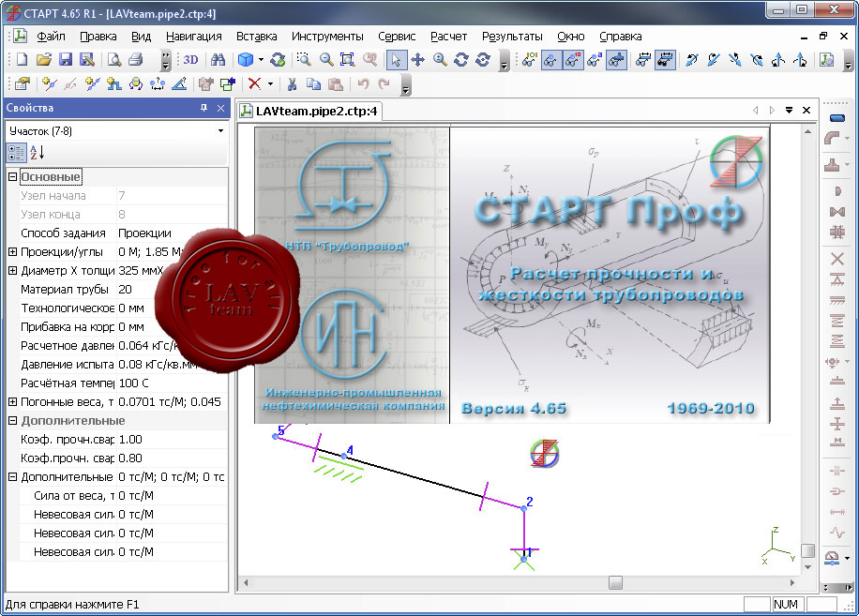Open the Расчет menu
The height and width of the screenshot is (616, 859).
(448, 37)
